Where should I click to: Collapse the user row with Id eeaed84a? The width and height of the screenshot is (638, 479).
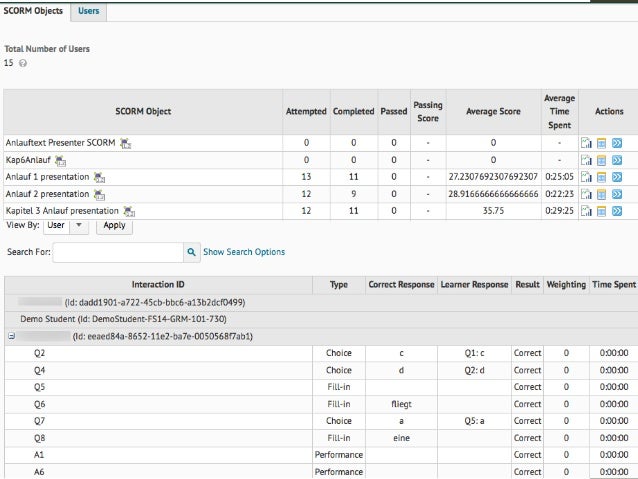[x=11, y=336]
